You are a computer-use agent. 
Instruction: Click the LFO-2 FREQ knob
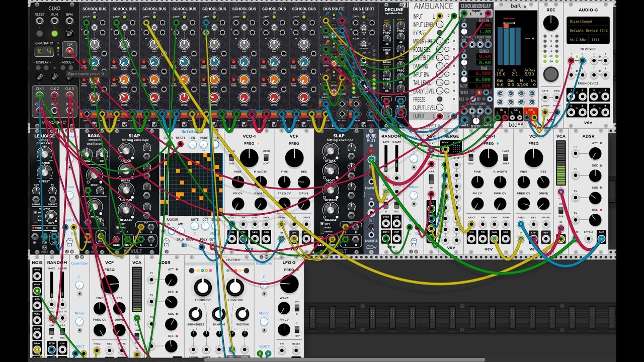289,284
